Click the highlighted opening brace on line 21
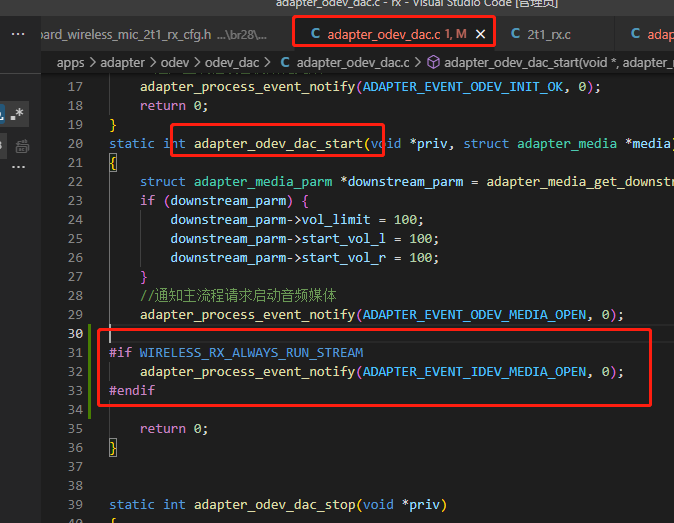The height and width of the screenshot is (523, 674). pos(113,163)
